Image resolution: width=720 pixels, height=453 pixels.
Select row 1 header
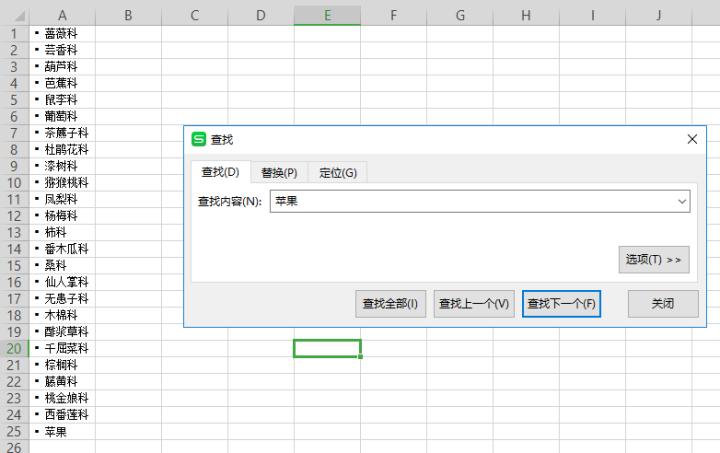14,34
